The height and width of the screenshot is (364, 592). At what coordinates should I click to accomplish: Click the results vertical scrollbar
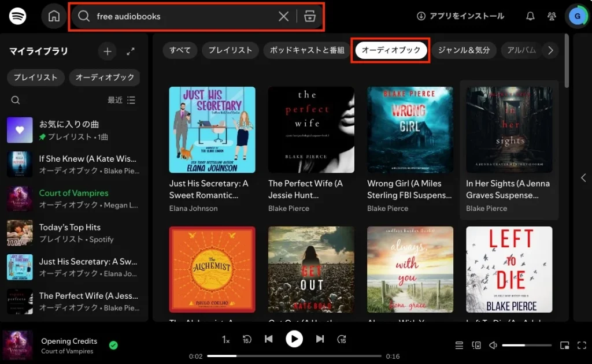(x=567, y=60)
